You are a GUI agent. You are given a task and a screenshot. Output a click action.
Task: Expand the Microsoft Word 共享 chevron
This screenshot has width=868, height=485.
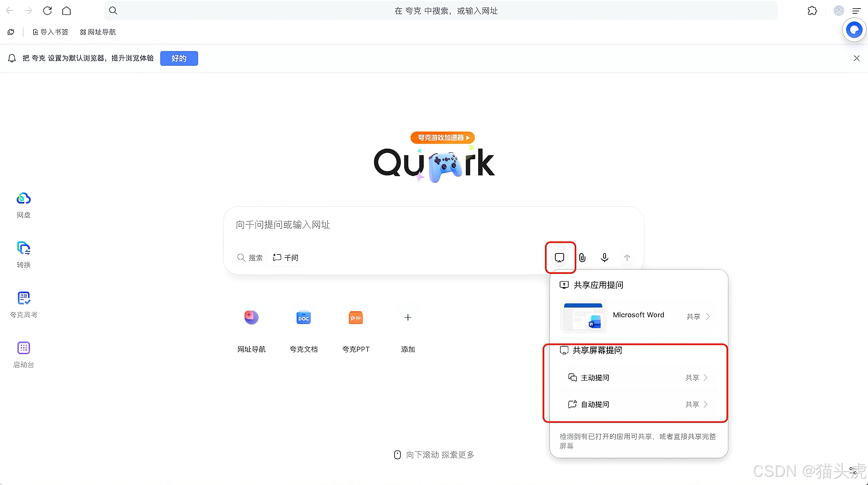[708, 316]
